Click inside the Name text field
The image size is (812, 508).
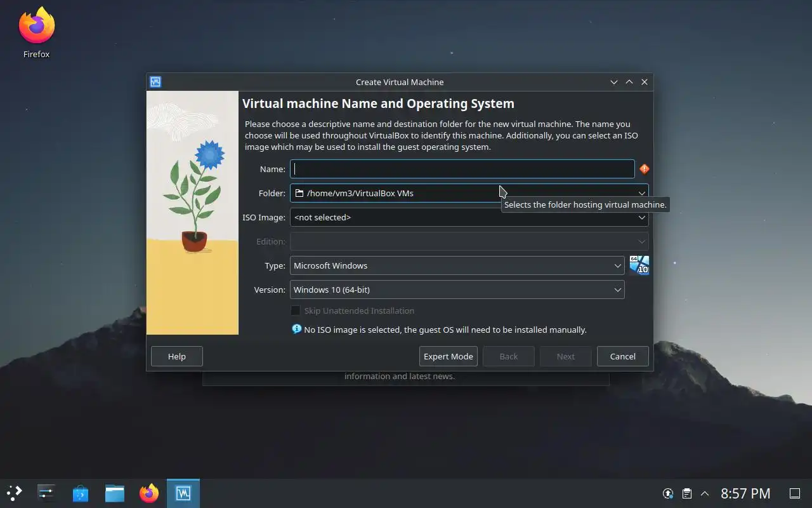(x=462, y=169)
